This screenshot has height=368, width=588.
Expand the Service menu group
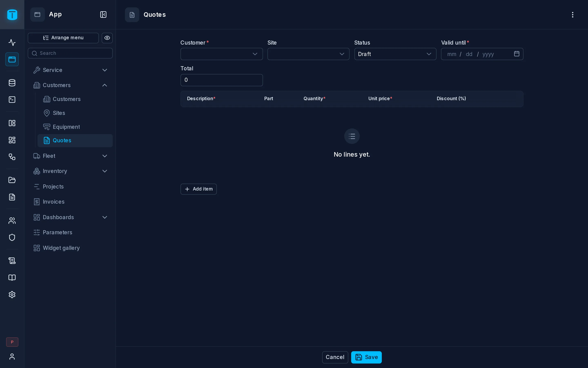[70, 70]
